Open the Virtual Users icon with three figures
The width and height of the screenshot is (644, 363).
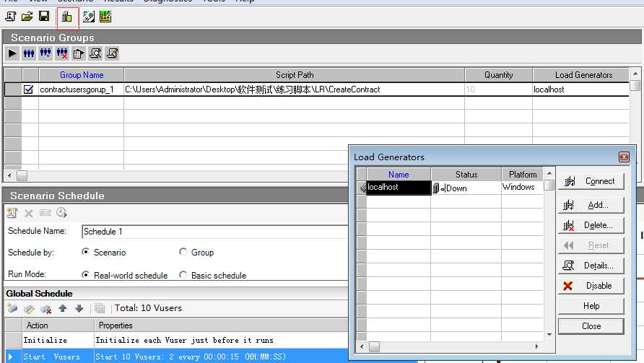click(x=29, y=53)
